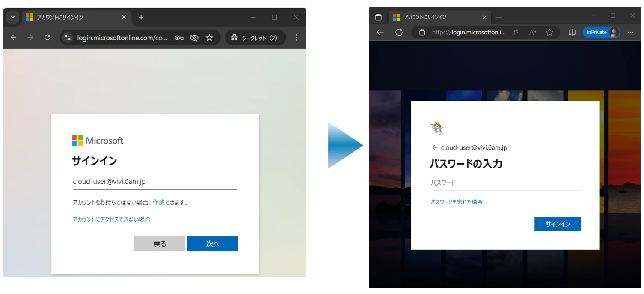
Task: Click Read aloud icon in Edge
Action: tap(533, 32)
